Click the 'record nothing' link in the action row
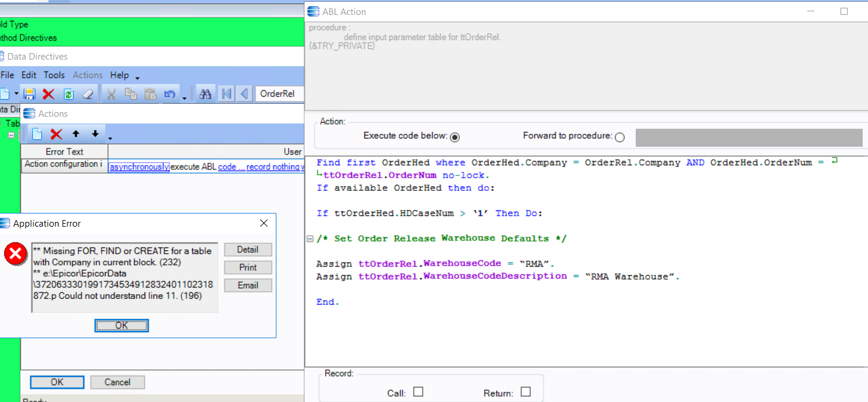868x402 pixels. (x=273, y=167)
